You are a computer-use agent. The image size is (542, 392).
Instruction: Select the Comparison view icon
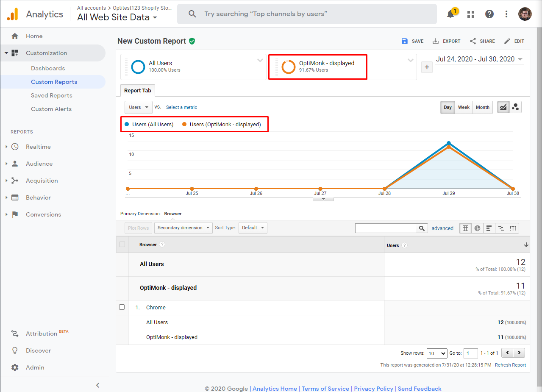[501, 228]
